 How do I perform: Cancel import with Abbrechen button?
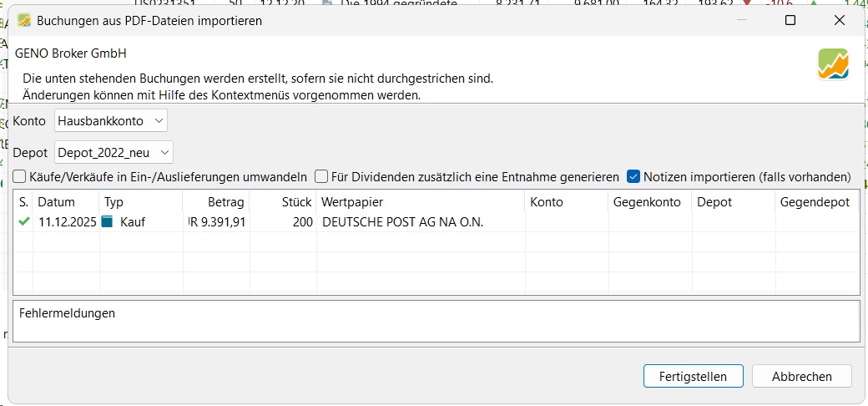(801, 376)
